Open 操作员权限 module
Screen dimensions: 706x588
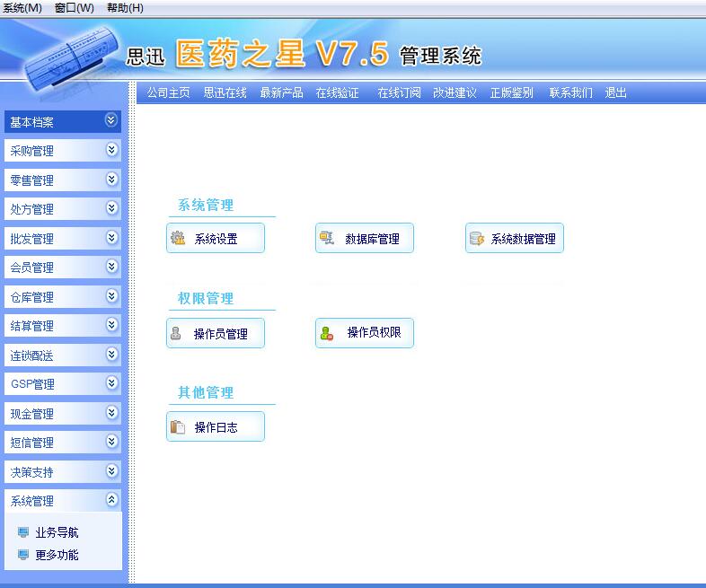365,333
